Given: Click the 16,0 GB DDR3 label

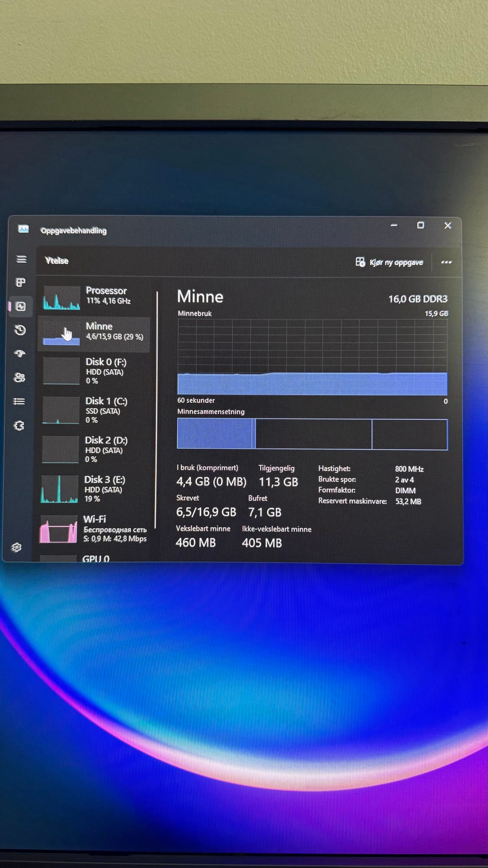Looking at the screenshot, I should [418, 299].
